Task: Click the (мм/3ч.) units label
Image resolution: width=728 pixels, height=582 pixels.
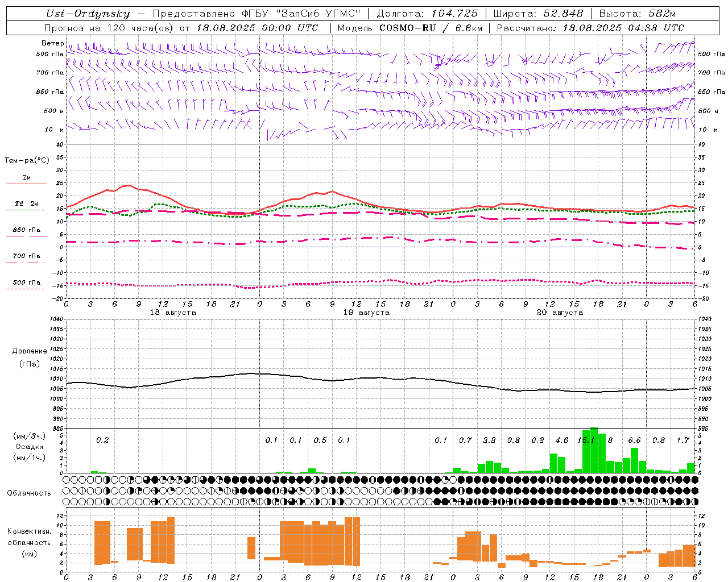Action: coord(30,436)
